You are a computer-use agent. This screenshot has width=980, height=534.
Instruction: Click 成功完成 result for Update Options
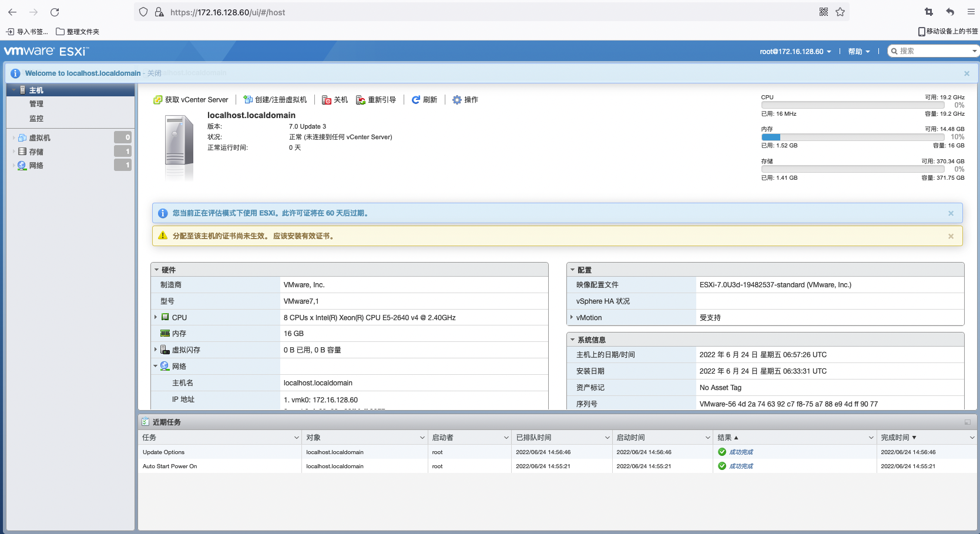click(741, 452)
